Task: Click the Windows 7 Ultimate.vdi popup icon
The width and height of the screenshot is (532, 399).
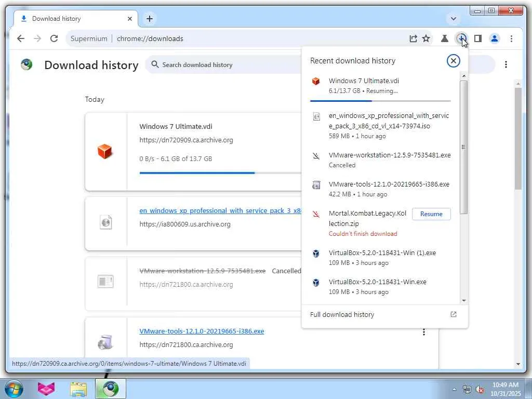Action: (x=316, y=81)
